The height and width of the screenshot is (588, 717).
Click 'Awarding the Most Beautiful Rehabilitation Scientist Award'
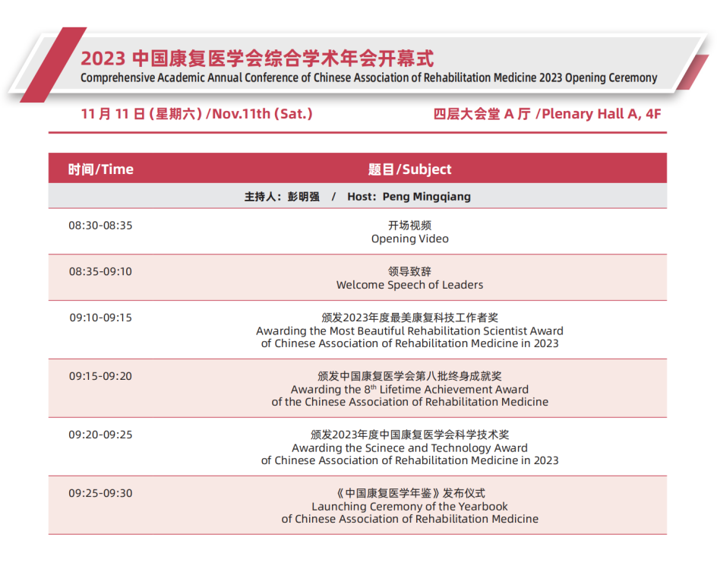(x=409, y=330)
